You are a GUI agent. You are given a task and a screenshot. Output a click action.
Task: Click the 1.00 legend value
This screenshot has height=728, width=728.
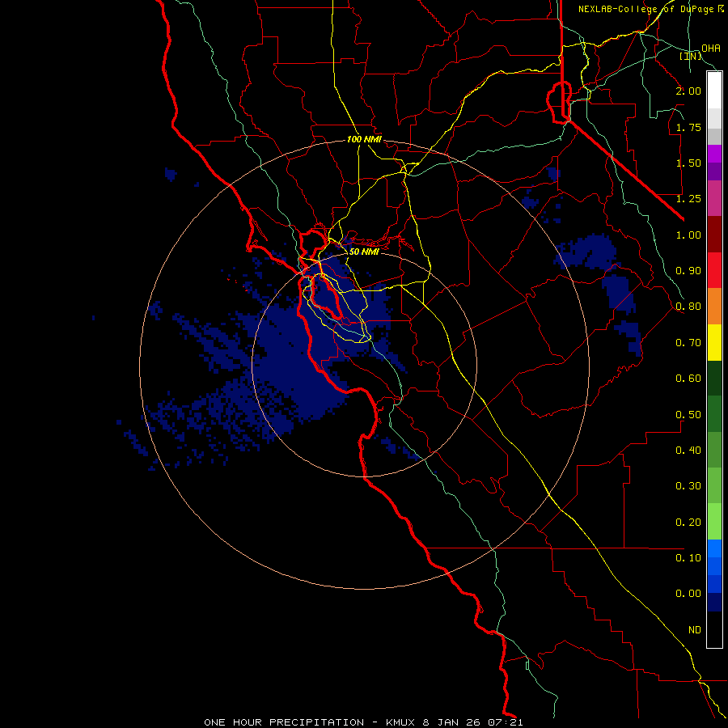click(688, 235)
